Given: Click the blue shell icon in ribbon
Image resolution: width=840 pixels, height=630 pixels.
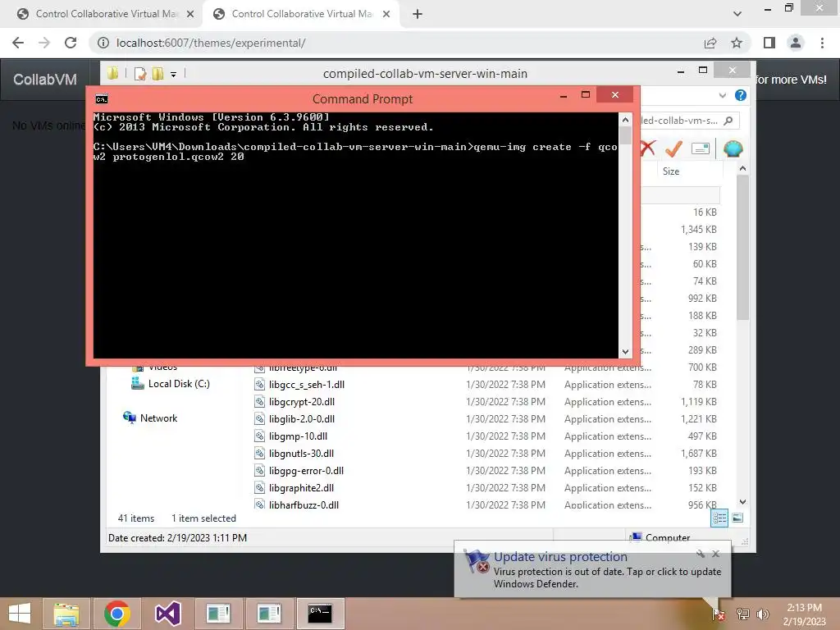Looking at the screenshot, I should click(733, 148).
